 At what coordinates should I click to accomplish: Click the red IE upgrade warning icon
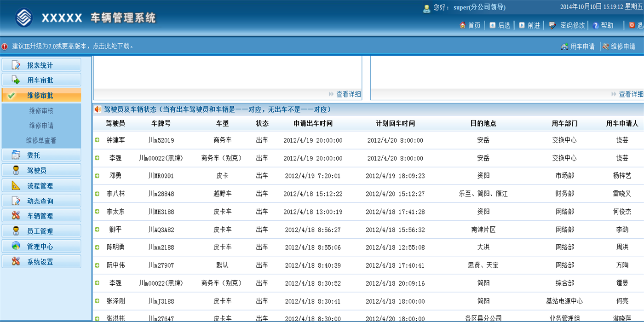click(5, 46)
